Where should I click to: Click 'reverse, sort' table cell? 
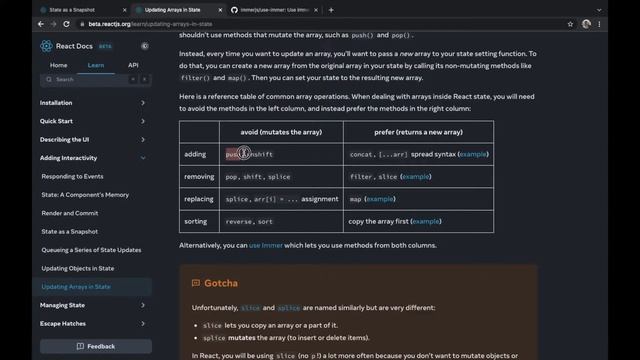pos(281,221)
